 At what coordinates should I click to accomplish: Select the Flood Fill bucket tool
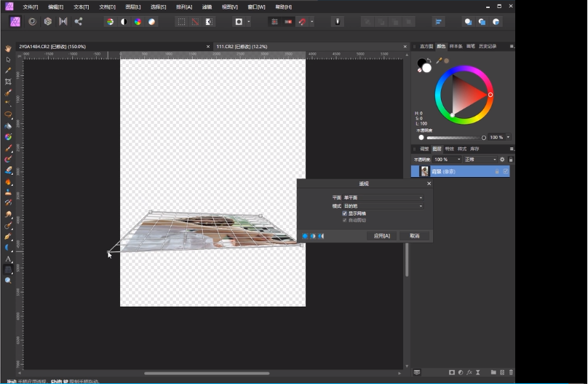pos(8,126)
